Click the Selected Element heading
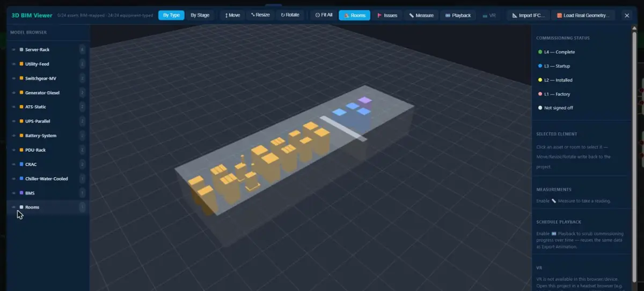 tap(557, 133)
